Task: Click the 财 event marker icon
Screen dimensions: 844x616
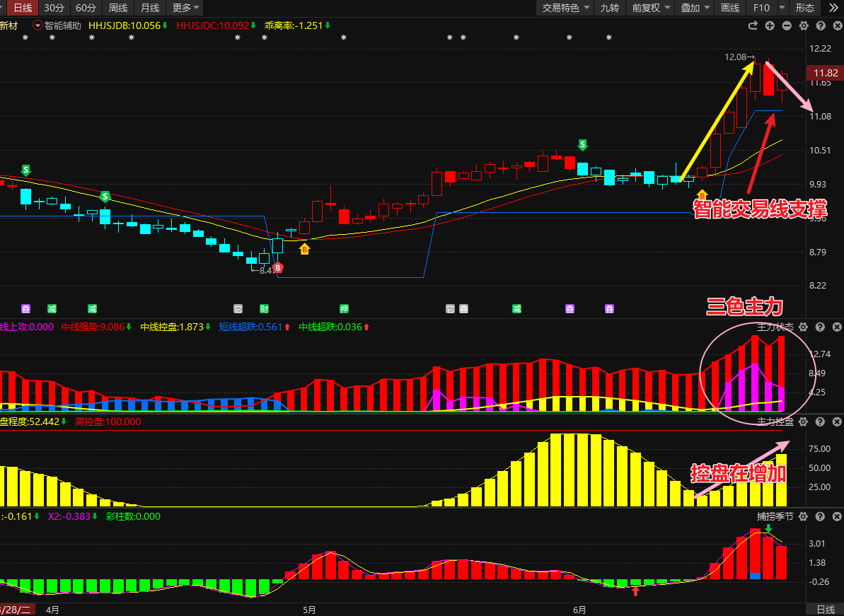Action: [265, 309]
